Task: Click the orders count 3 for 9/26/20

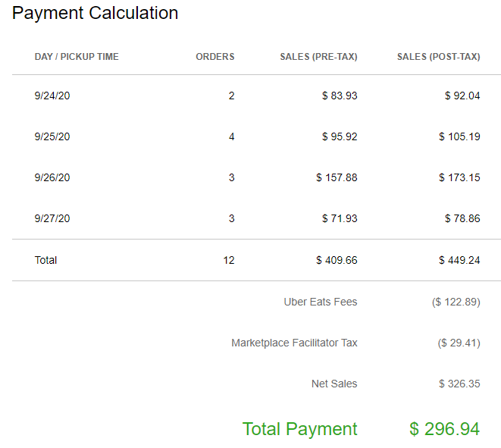Action: [x=232, y=177]
